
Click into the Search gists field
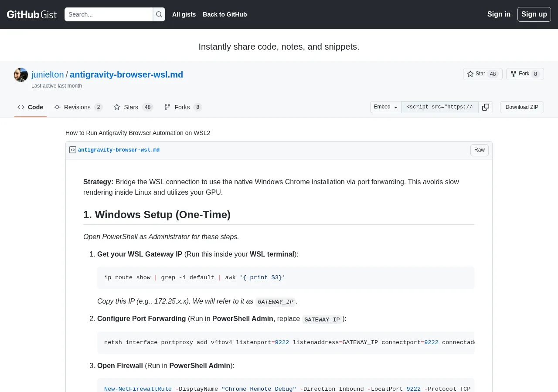pos(109,14)
